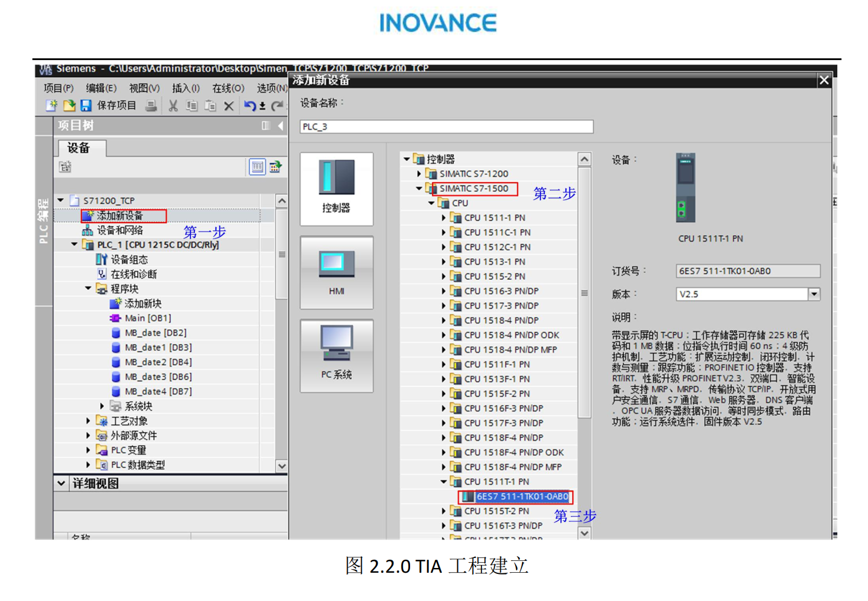Click the Paste toolbar icon

[x=210, y=106]
